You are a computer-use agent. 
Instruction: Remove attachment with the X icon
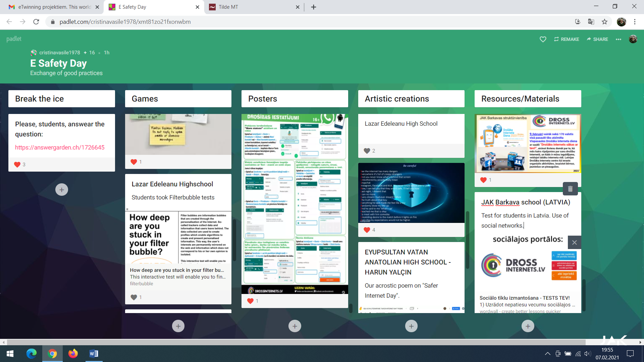574,242
